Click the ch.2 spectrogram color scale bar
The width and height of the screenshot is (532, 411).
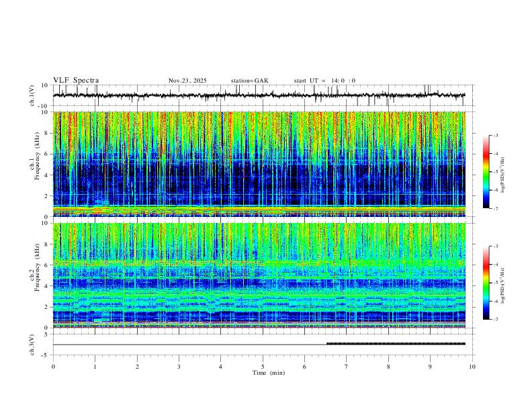pos(486,283)
